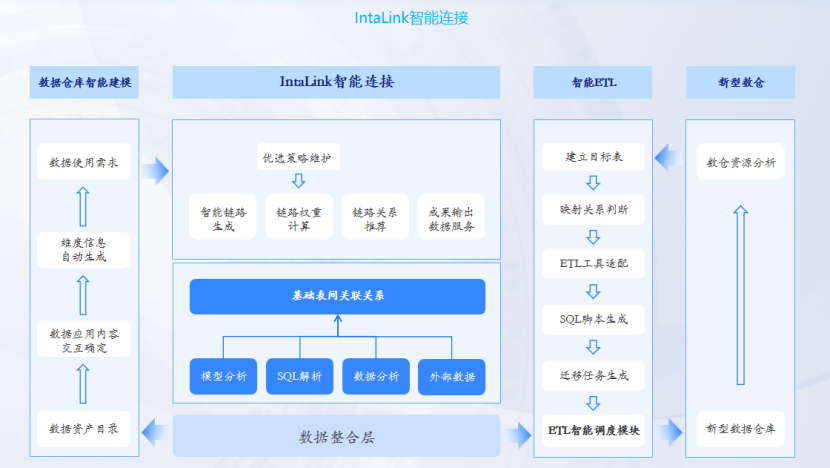Image resolution: width=830 pixels, height=468 pixels.
Task: Click the left arrow between 数据资产目录 and 数据整合层
Action: point(155,431)
